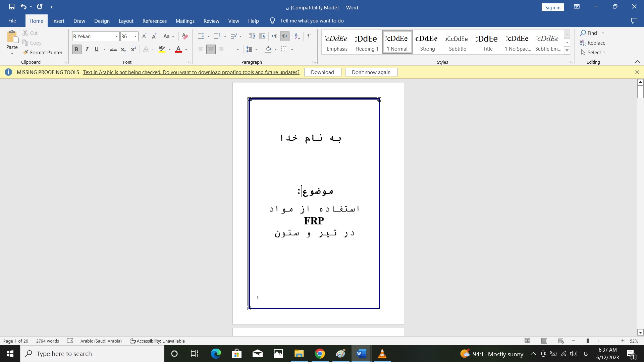Center align the selected text
This screenshot has height=362, width=644.
(x=211, y=49)
